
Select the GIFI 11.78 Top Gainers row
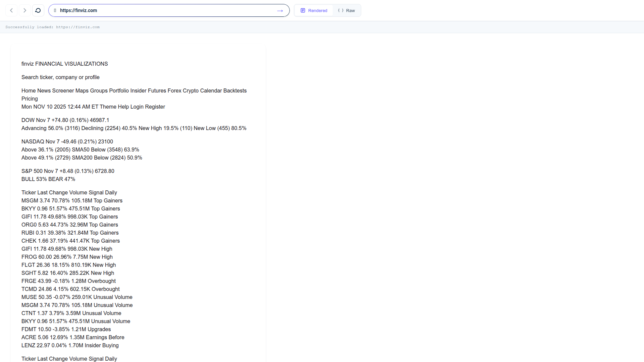[69, 217]
